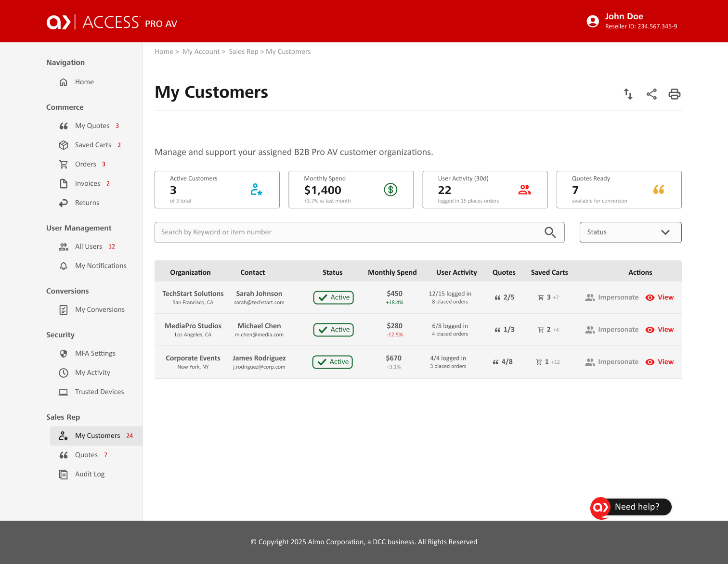The height and width of the screenshot is (564, 728).
Task: Click the MFA Settings shield icon
Action: (x=64, y=354)
